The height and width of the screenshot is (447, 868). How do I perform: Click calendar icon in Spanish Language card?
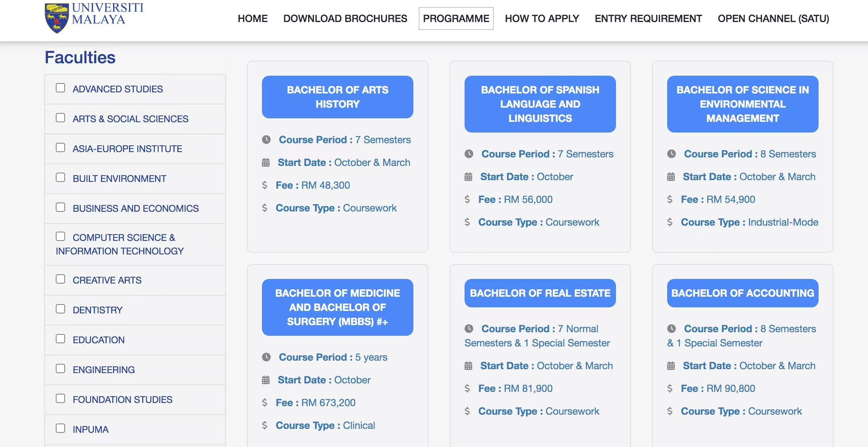click(468, 177)
